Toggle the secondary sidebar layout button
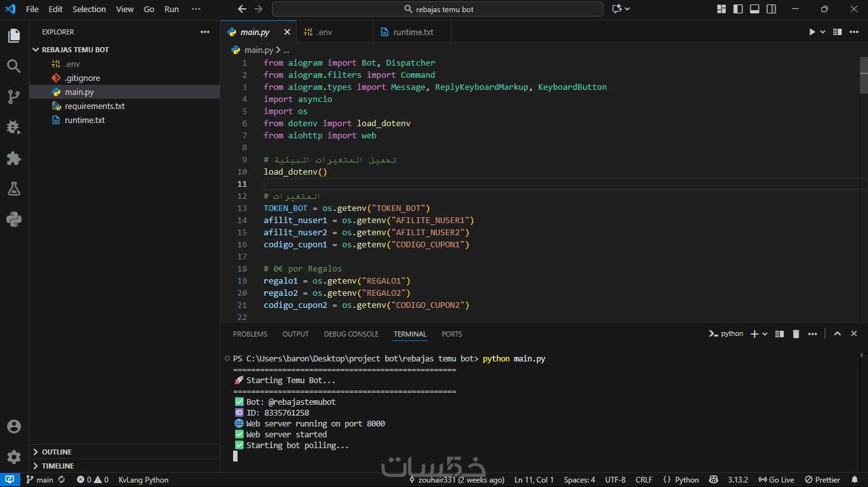 coord(771,9)
